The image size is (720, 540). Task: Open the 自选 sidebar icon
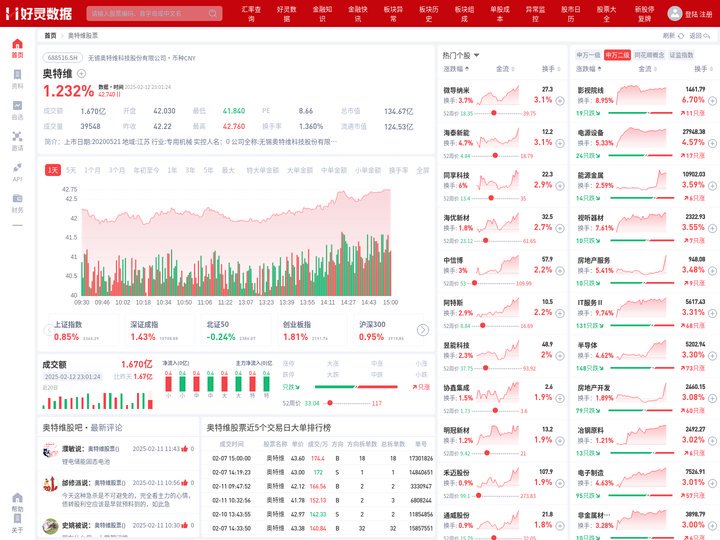point(17,110)
